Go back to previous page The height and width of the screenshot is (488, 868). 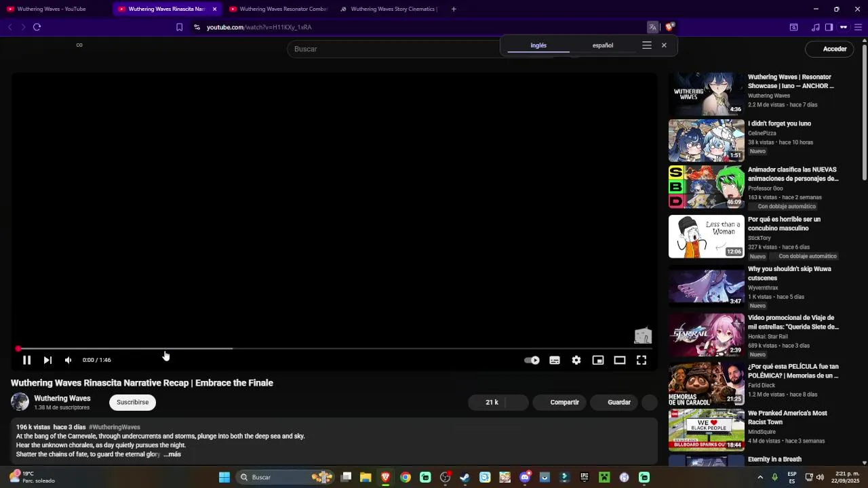click(x=9, y=27)
